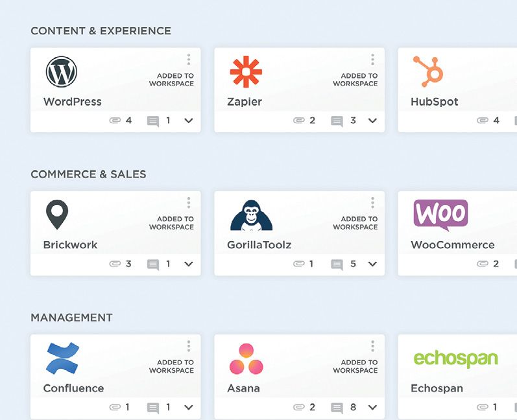517x420 pixels.
Task: Expand the Brickwork card chevron
Action: tap(189, 264)
